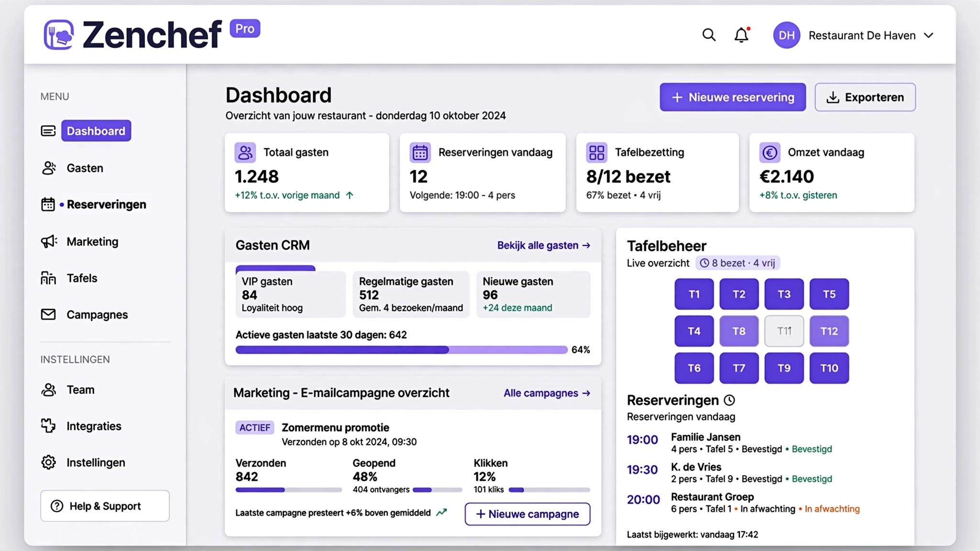The width and height of the screenshot is (980, 551).
Task: Select table T1
Action: pos(694,294)
